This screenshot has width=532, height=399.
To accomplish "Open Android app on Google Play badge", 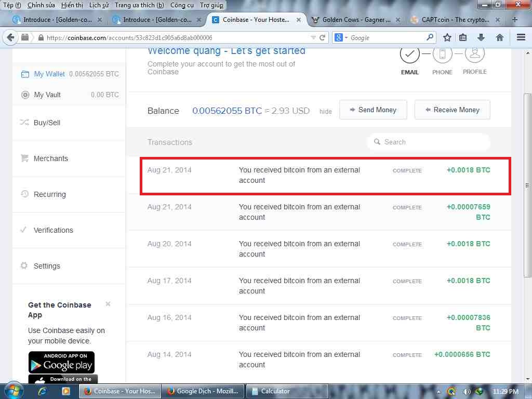I will pos(61,362).
